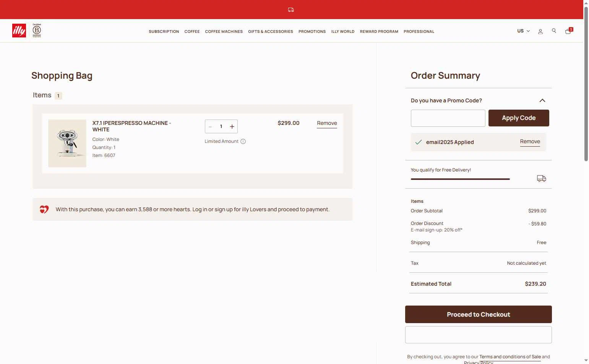Click the 'Color: White' text
This screenshot has width=589, height=364.
point(105,139)
